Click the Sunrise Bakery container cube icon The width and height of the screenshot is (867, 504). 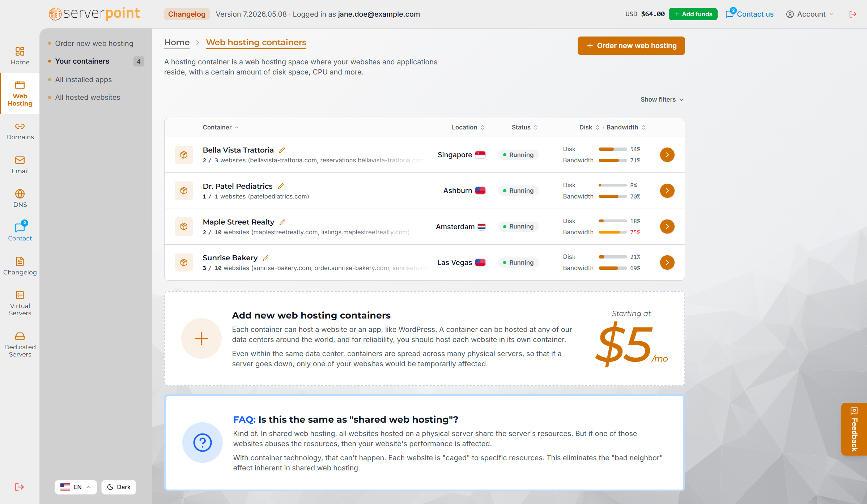(184, 262)
